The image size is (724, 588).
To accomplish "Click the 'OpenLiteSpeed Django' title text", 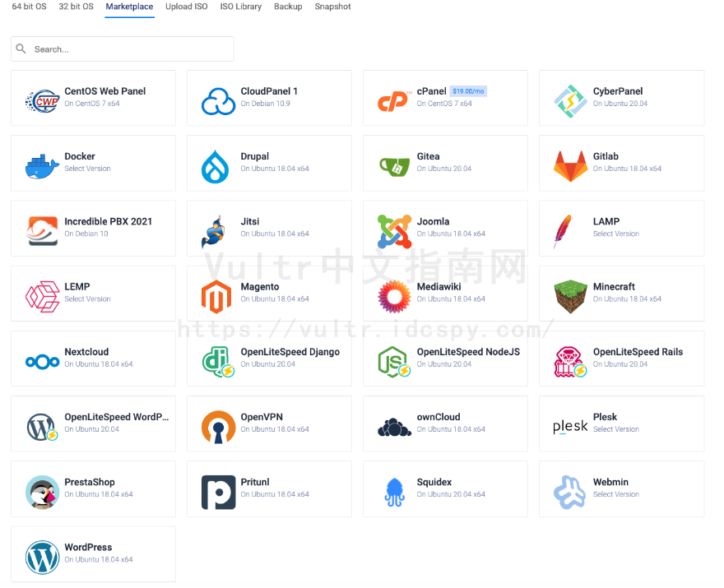I will (290, 352).
